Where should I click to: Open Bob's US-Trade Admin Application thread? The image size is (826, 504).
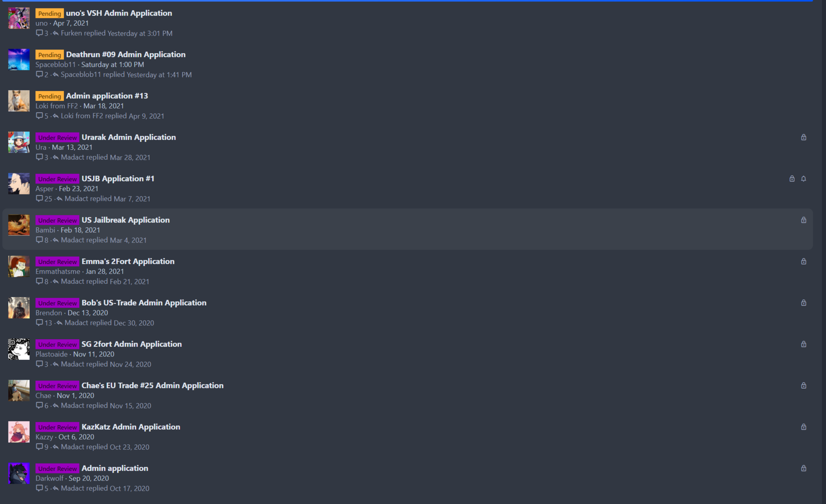pyautogui.click(x=144, y=303)
